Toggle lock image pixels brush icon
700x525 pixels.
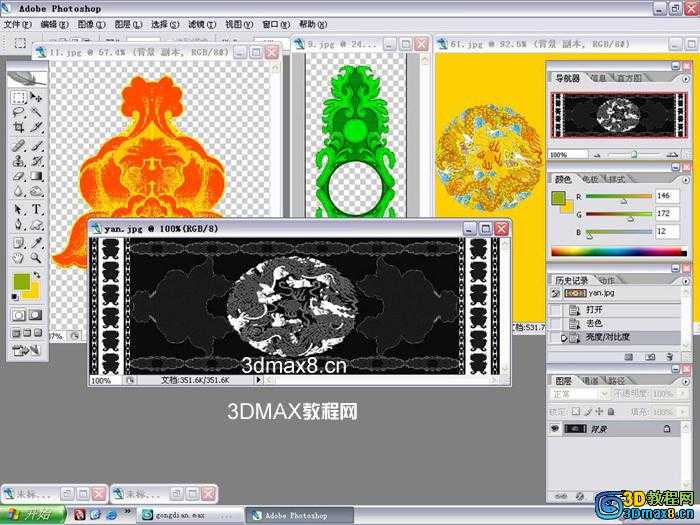coord(589,411)
